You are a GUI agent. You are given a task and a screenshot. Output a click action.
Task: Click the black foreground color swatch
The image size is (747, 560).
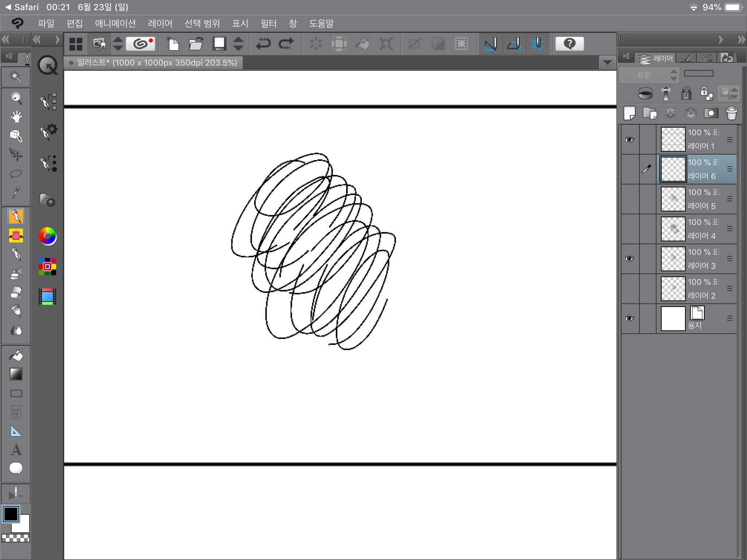(11, 514)
